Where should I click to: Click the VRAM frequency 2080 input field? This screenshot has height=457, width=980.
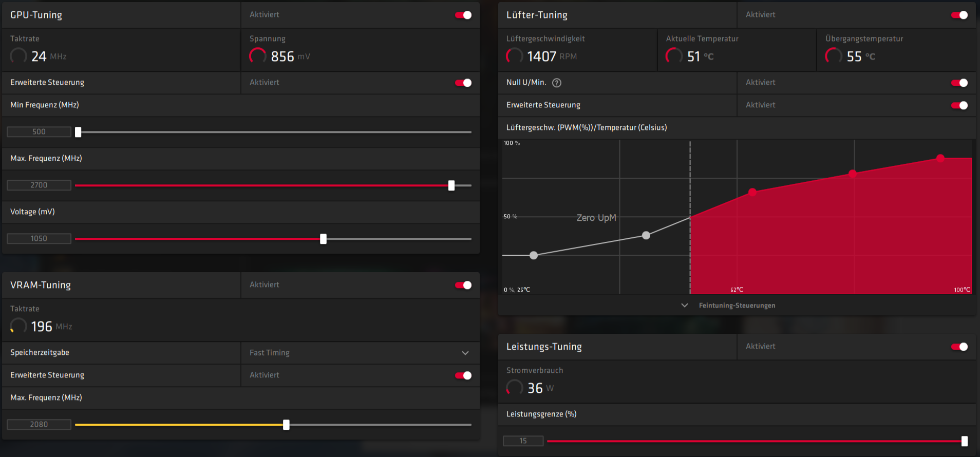(39, 425)
